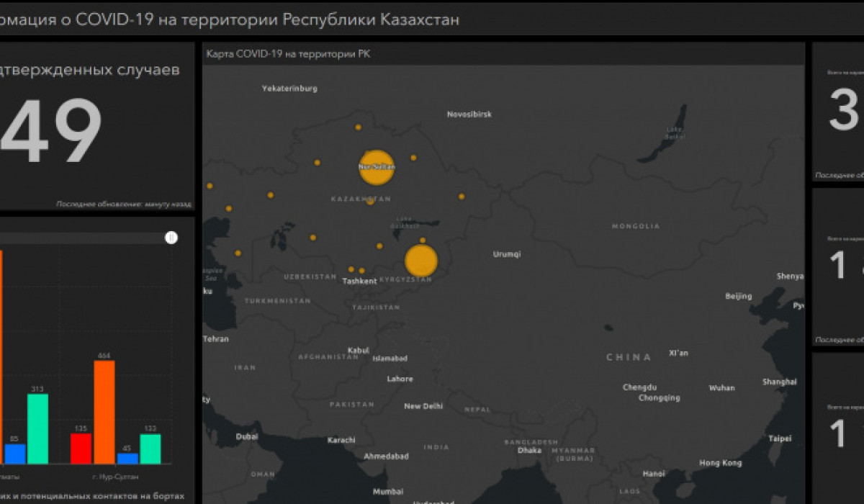Click the Tashkent city label
Image resolution: width=864 pixels, height=504 pixels.
pos(359,282)
